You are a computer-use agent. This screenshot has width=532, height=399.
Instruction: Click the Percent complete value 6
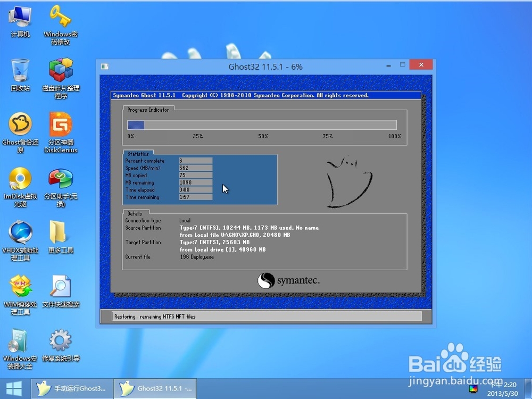196,161
